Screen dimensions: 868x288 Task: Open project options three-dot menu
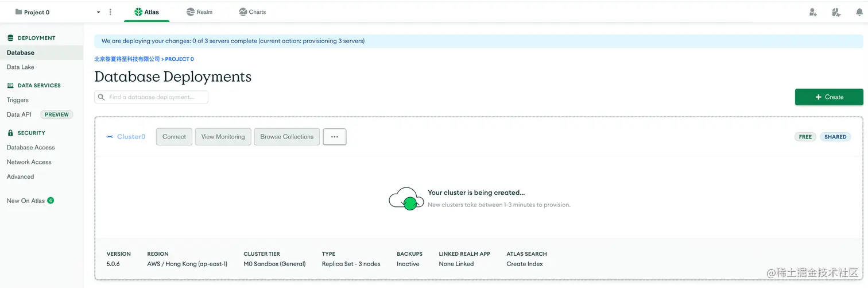point(110,12)
